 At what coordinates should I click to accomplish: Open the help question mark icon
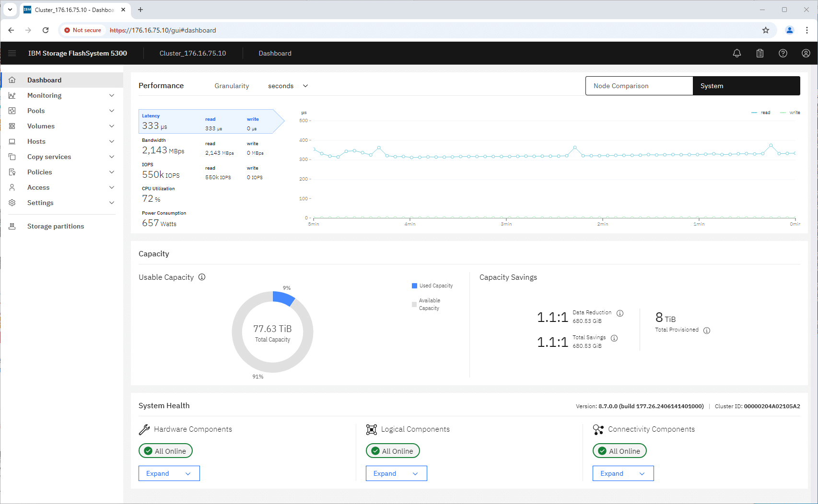coord(783,53)
